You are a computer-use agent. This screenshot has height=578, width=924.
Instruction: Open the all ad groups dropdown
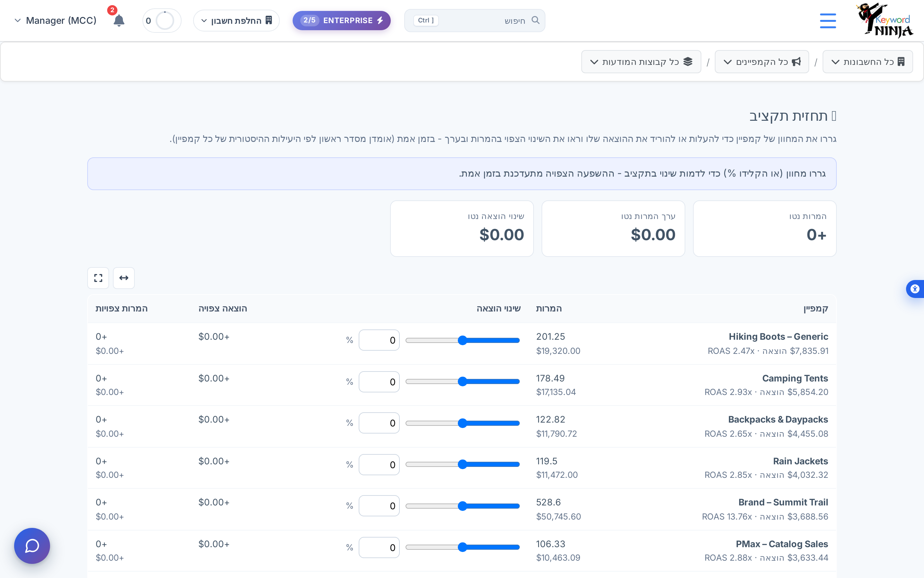click(641, 62)
